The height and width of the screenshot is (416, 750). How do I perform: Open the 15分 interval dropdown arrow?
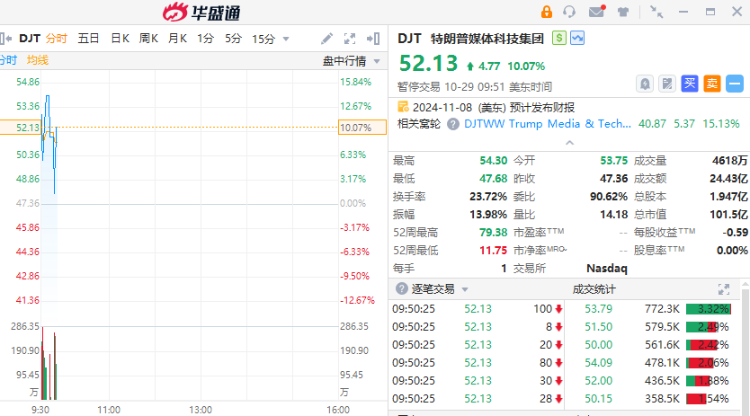(286, 39)
